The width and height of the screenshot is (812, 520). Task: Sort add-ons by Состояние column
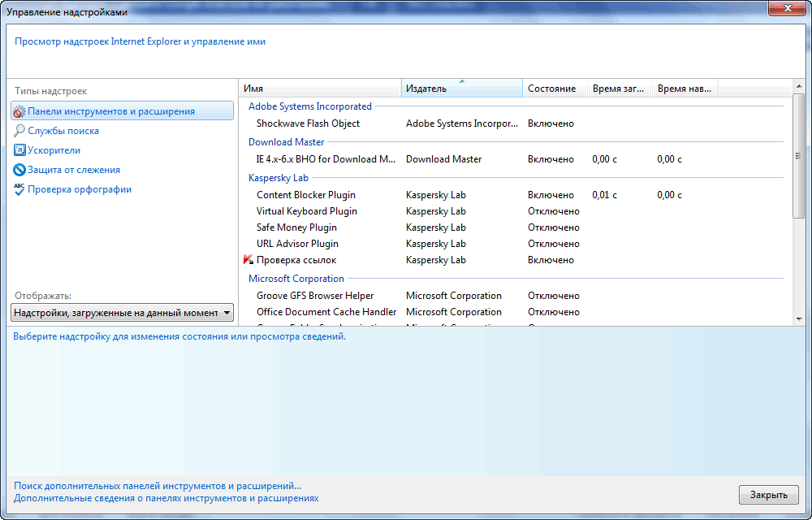click(x=554, y=89)
